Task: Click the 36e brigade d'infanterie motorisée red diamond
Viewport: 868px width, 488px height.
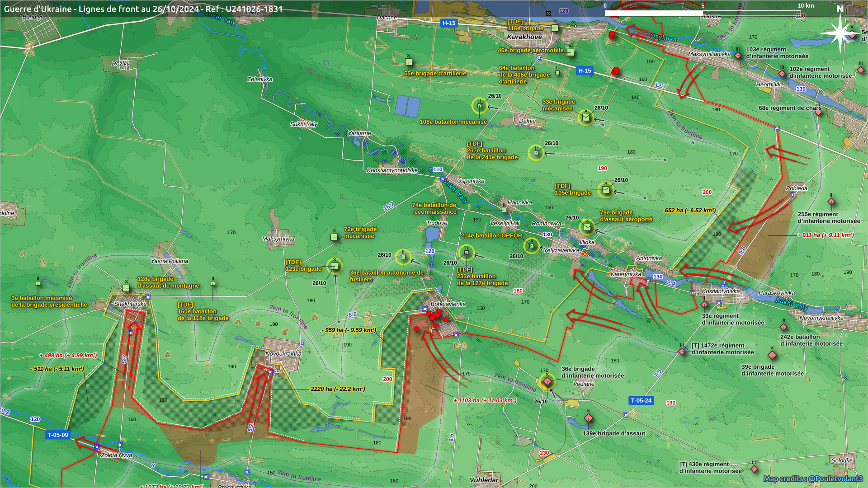Action: 547,381
